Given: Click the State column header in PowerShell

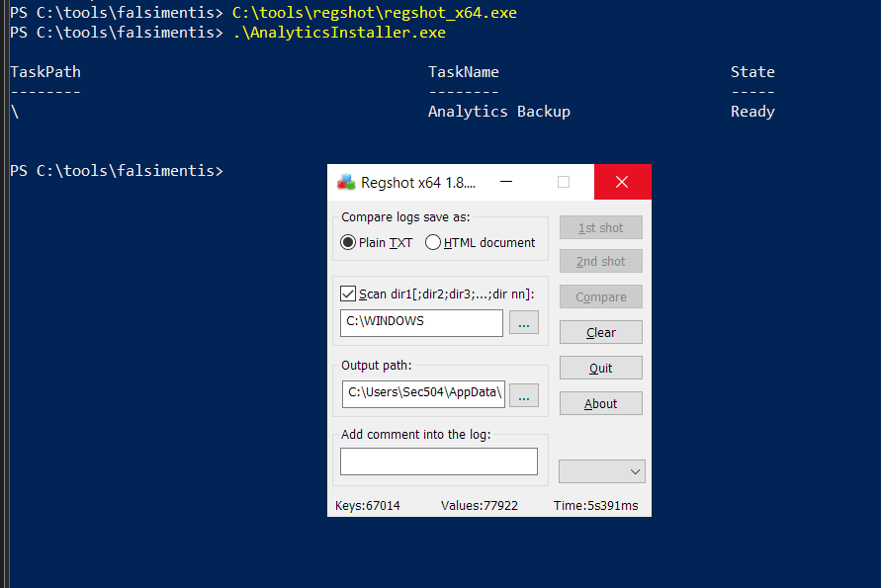Looking at the screenshot, I should (x=752, y=72).
